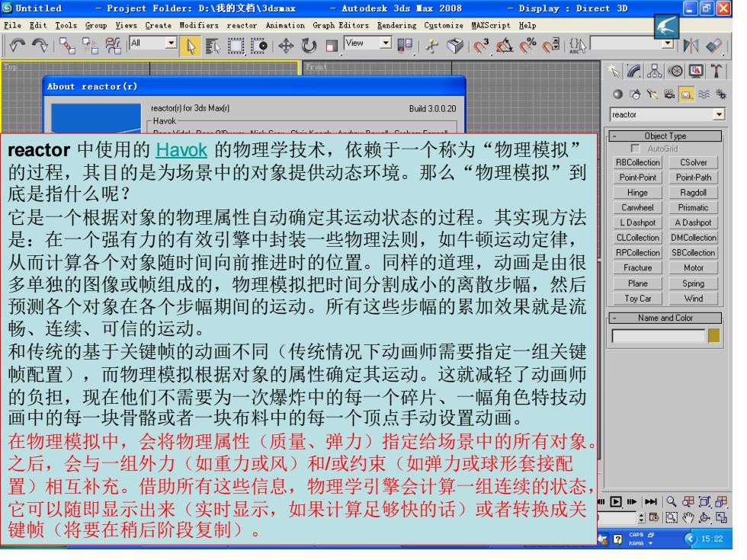
Task: Activate the Select and Link tool
Action: [x=67, y=46]
